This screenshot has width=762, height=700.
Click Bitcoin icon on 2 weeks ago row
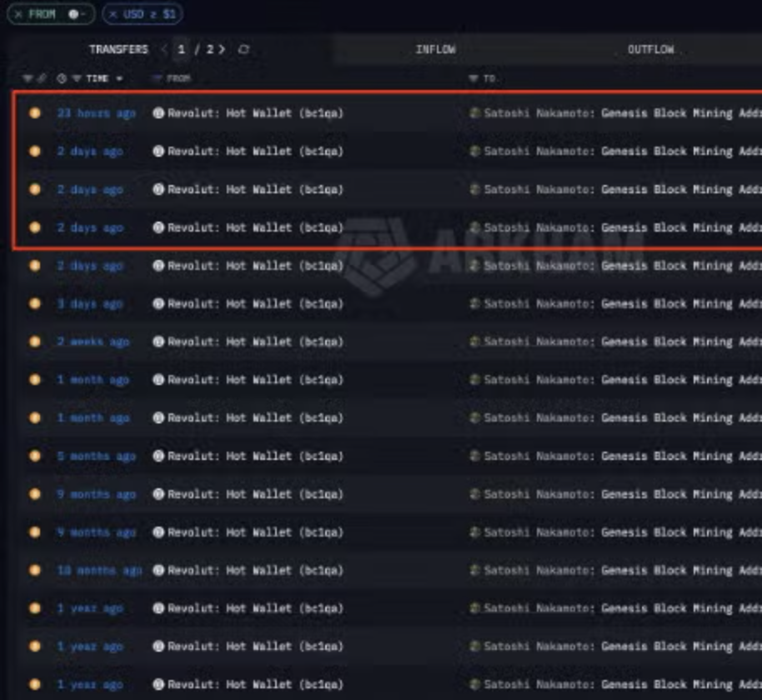pyautogui.click(x=34, y=342)
